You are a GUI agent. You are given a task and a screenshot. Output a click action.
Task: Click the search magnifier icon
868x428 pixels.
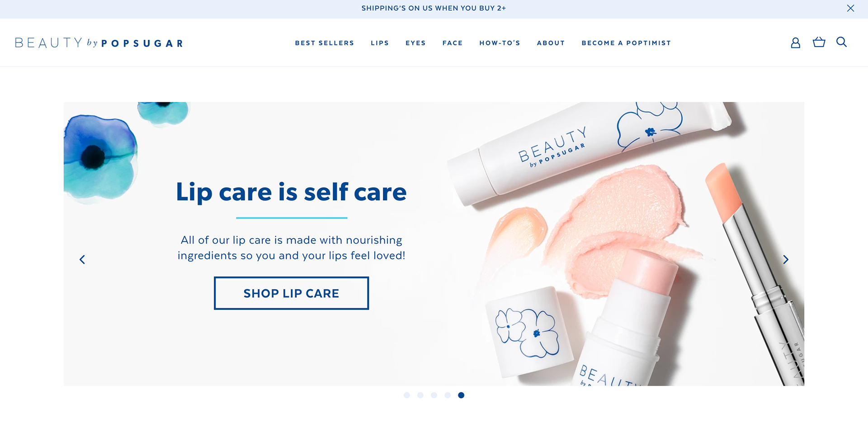point(841,42)
